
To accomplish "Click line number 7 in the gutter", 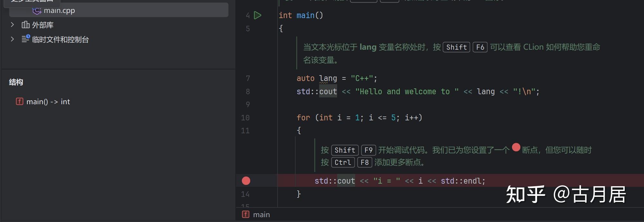I will [x=248, y=78].
